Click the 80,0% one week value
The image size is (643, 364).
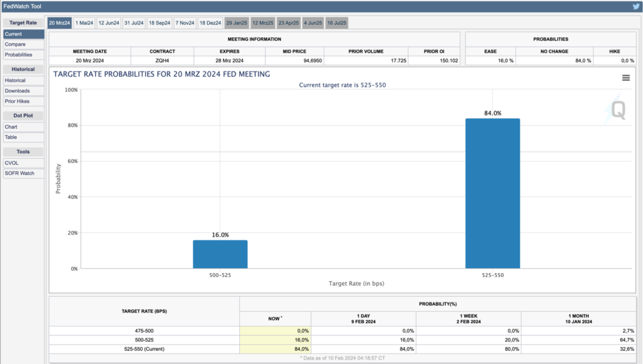(x=512, y=349)
